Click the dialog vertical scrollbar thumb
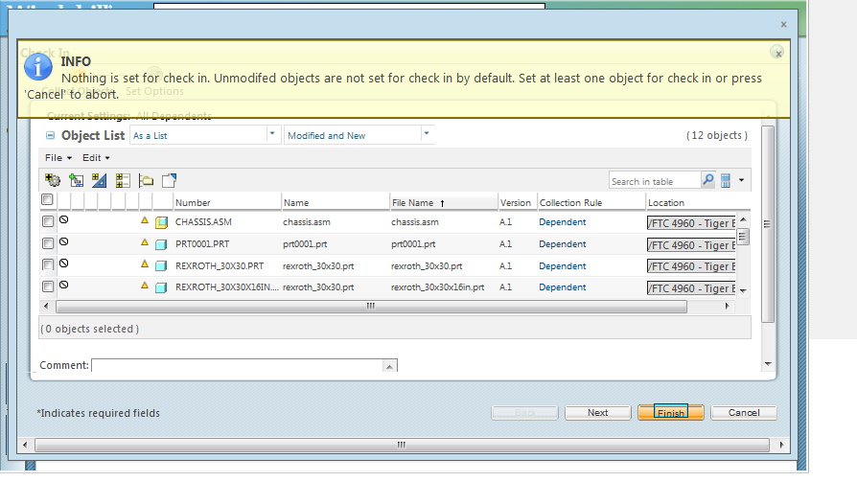857x504 pixels. coord(767,224)
